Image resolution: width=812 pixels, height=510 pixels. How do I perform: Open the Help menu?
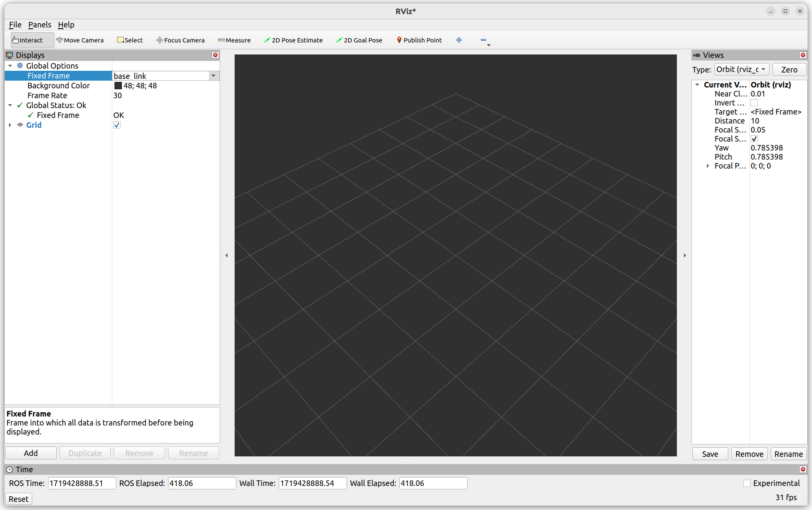tap(66, 24)
